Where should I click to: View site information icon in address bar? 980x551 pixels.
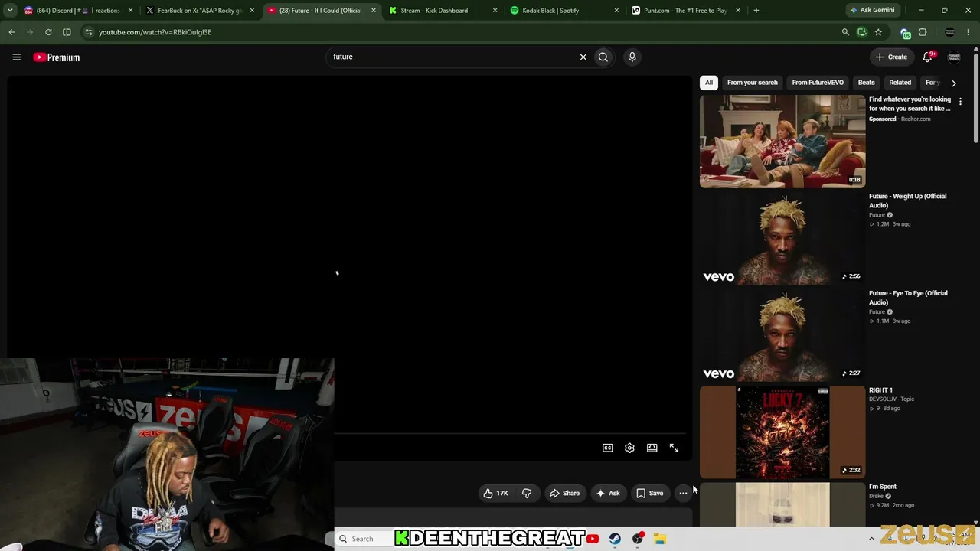[x=89, y=32]
